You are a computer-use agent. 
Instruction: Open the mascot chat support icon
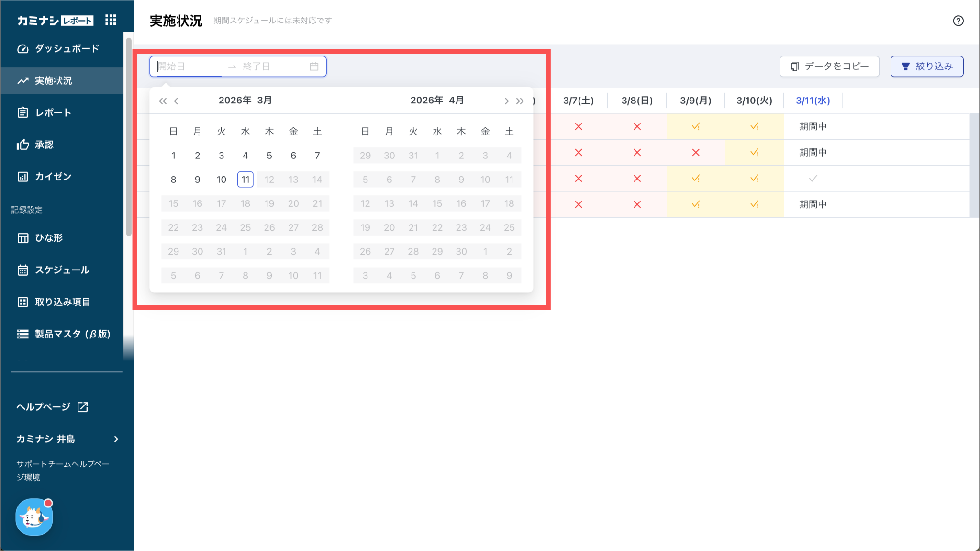pos(34,517)
